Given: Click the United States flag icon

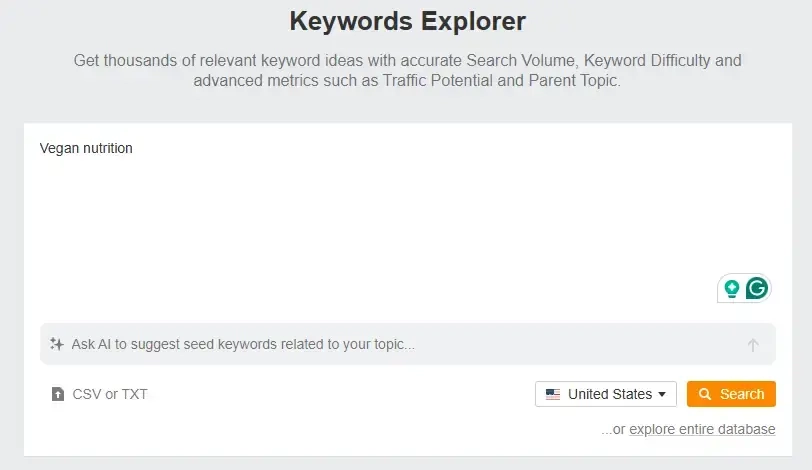Looking at the screenshot, I should tap(553, 394).
